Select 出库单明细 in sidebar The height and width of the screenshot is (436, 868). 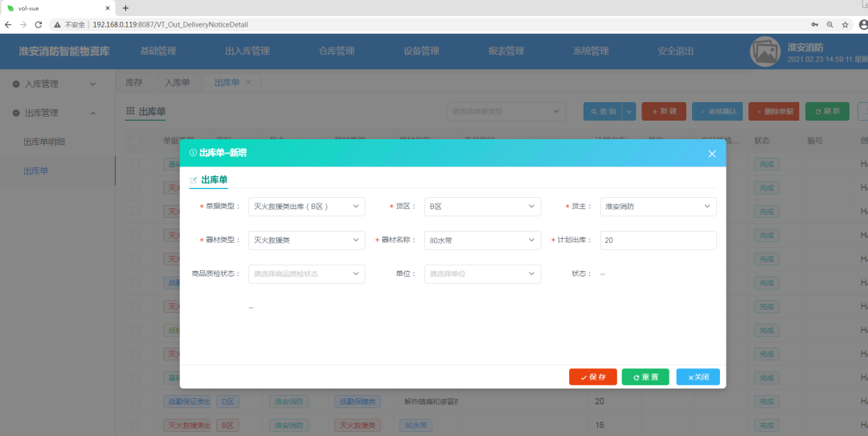click(44, 142)
